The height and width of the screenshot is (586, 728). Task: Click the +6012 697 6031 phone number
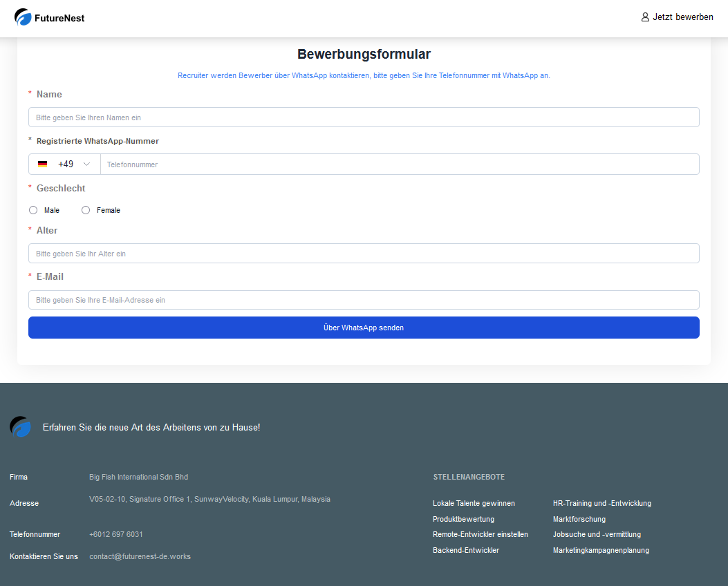click(116, 534)
